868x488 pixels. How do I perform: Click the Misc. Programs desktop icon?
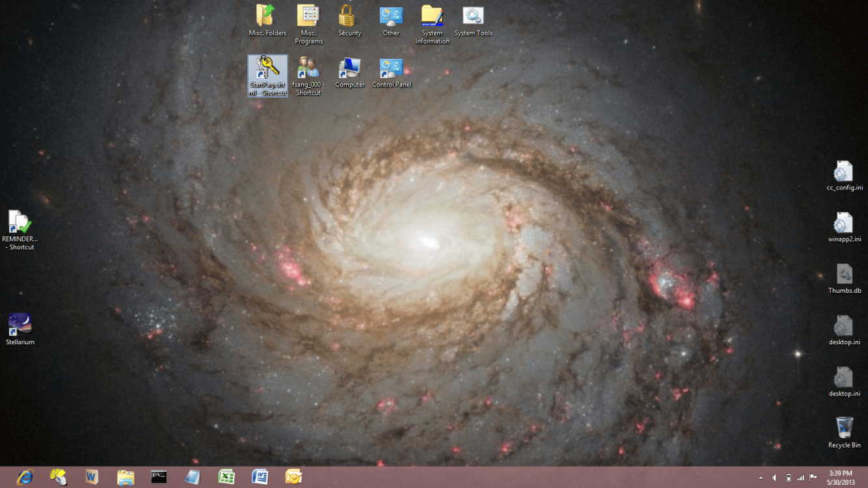pyautogui.click(x=308, y=16)
